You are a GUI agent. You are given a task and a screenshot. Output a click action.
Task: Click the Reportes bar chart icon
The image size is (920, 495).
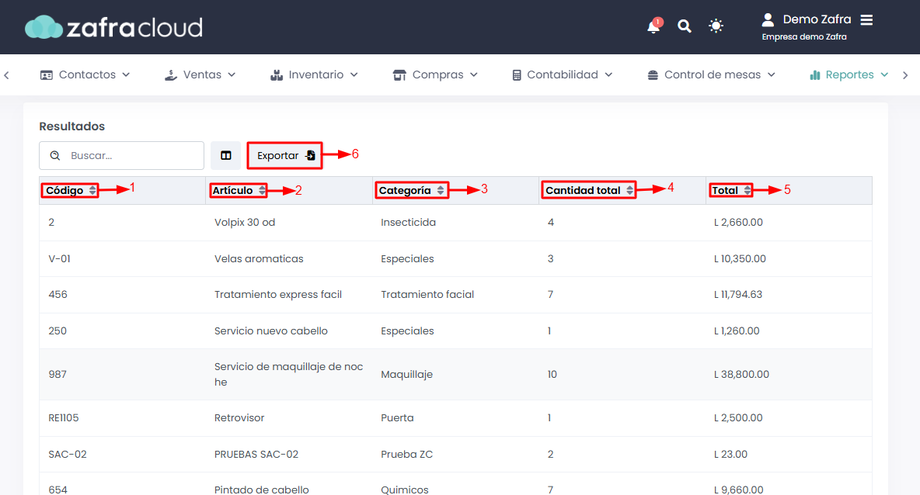tap(815, 75)
